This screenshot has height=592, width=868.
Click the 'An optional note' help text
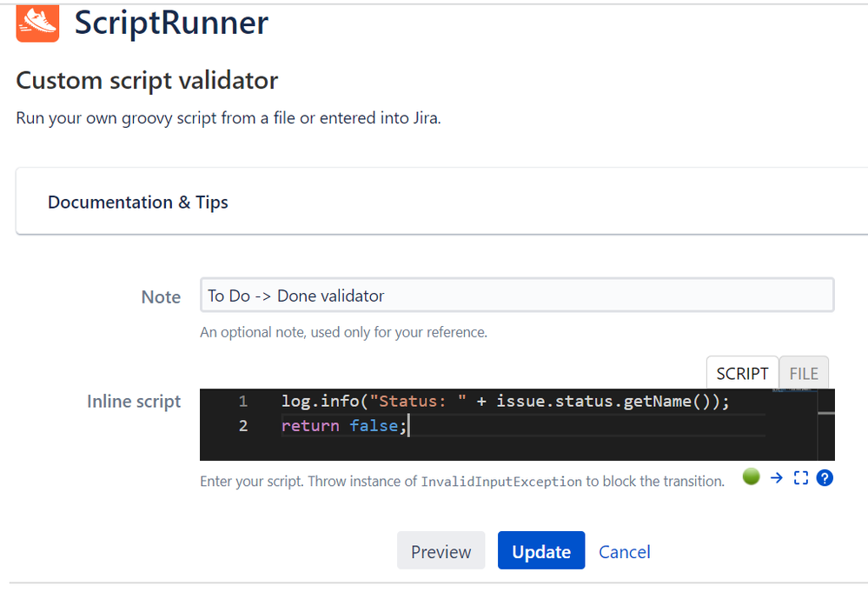click(x=343, y=332)
